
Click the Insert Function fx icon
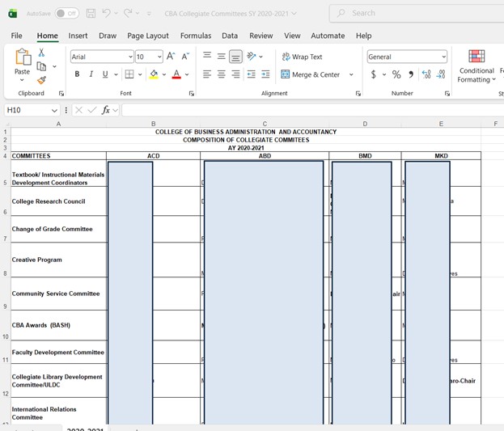coord(106,110)
